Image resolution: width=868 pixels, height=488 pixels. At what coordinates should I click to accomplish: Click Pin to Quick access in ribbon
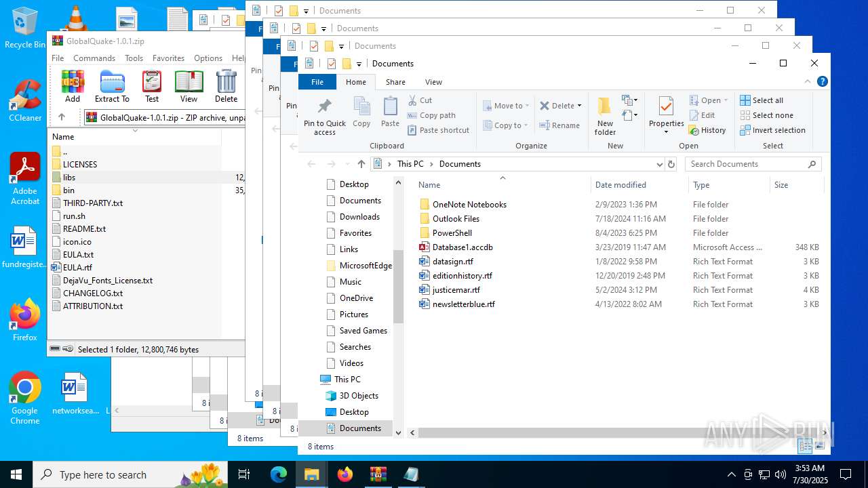pyautogui.click(x=325, y=116)
